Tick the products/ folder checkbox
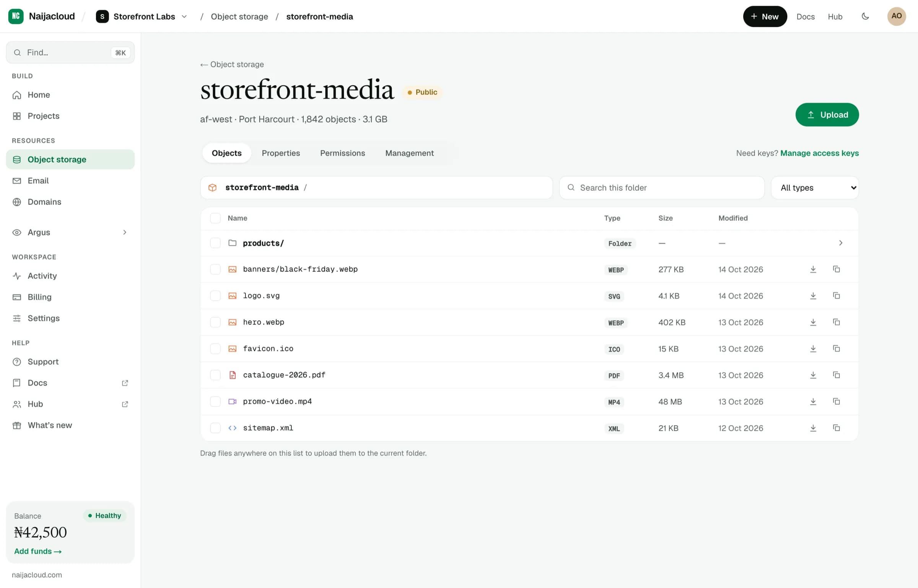This screenshot has height=588, width=918. [x=215, y=243]
